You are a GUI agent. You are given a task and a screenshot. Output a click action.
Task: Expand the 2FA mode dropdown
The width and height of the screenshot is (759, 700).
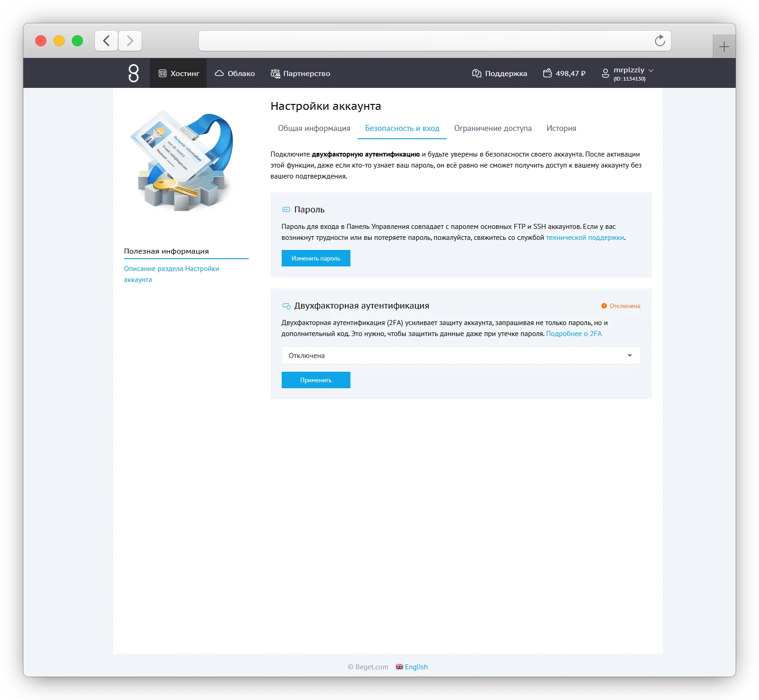tap(460, 355)
